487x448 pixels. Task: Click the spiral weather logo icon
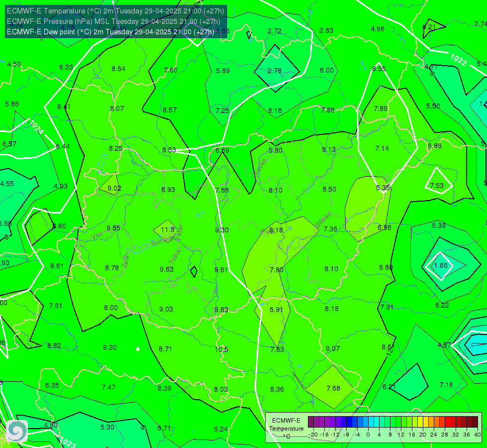[x=17, y=431]
